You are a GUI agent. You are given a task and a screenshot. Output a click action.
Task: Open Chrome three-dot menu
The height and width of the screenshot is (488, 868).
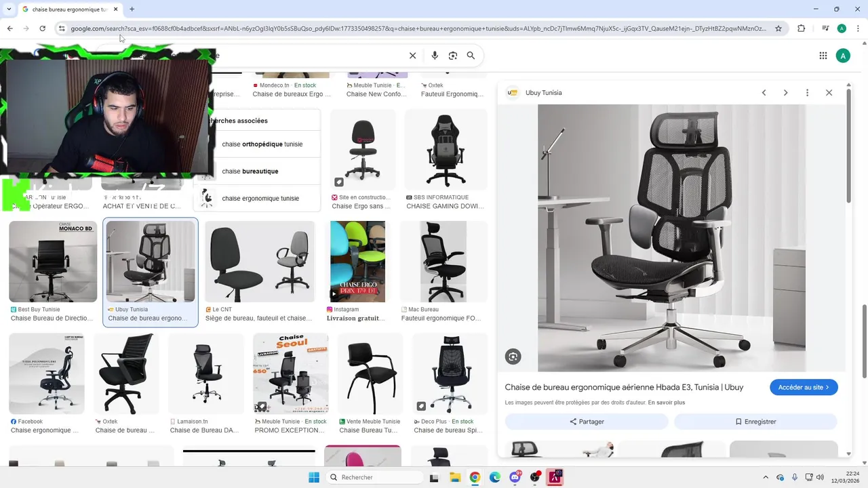pyautogui.click(x=858, y=28)
